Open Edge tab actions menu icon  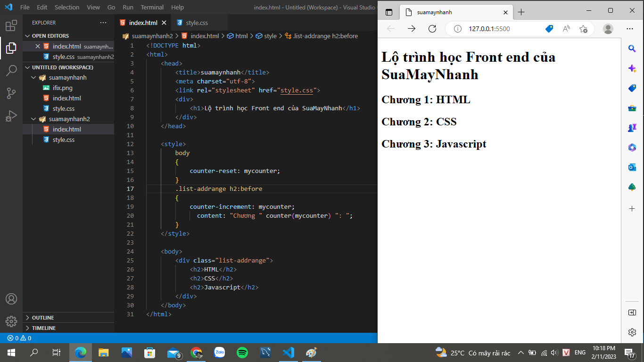pos(389,12)
